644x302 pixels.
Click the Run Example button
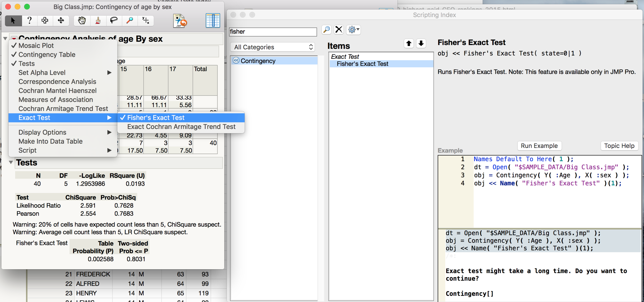click(539, 146)
